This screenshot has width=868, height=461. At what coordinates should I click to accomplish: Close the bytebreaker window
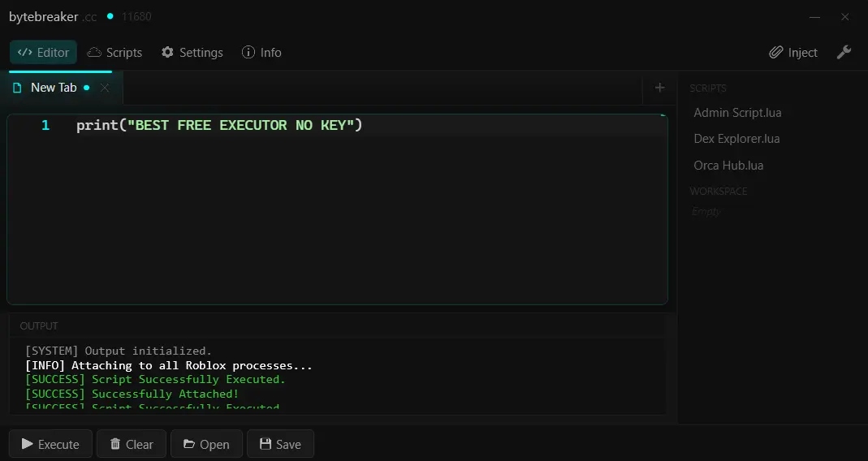pyautogui.click(x=844, y=17)
